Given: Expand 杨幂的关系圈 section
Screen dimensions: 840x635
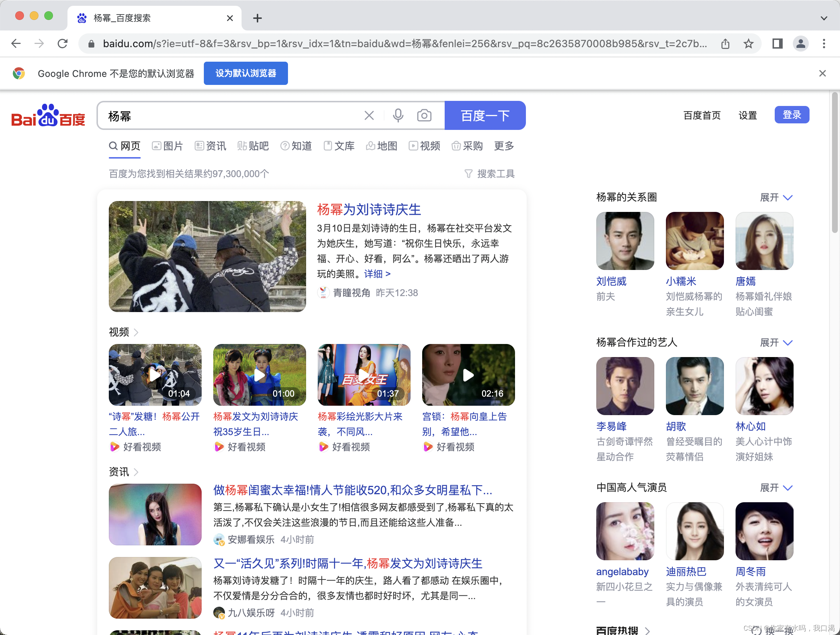Looking at the screenshot, I should tap(776, 198).
